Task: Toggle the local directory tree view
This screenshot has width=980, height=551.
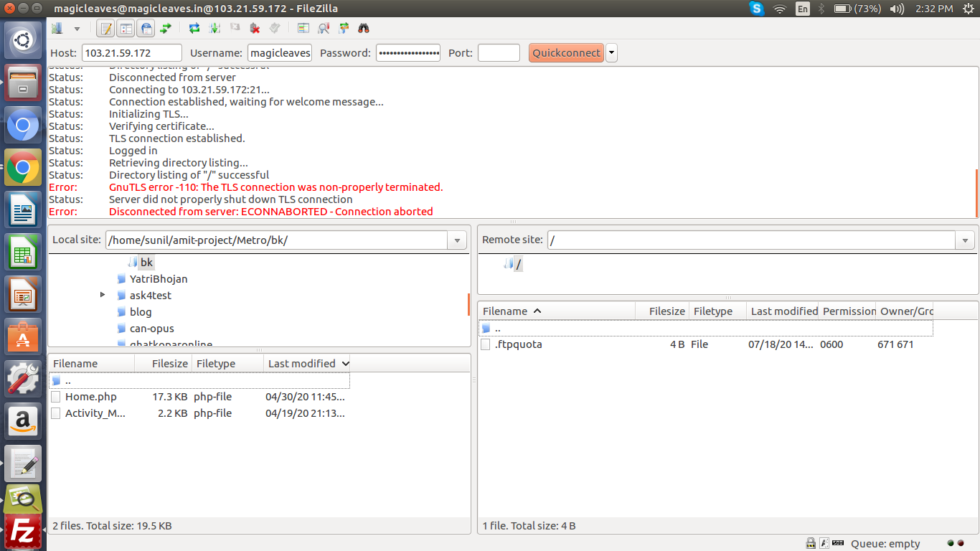Action: tap(126, 29)
